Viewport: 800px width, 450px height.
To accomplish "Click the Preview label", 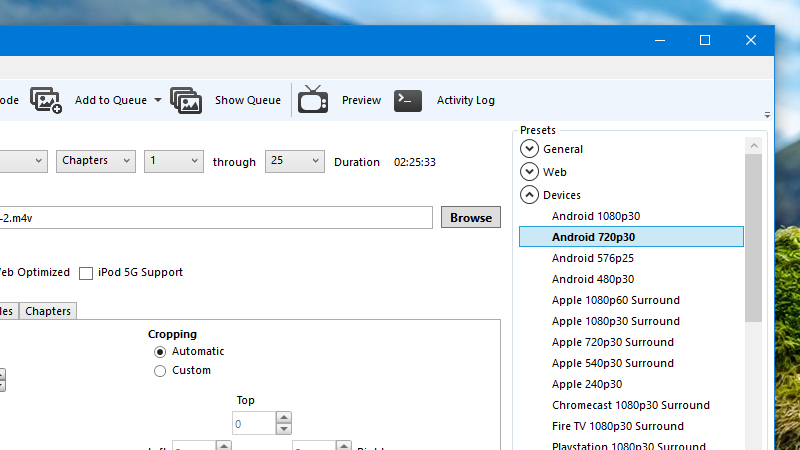I will pyautogui.click(x=361, y=100).
